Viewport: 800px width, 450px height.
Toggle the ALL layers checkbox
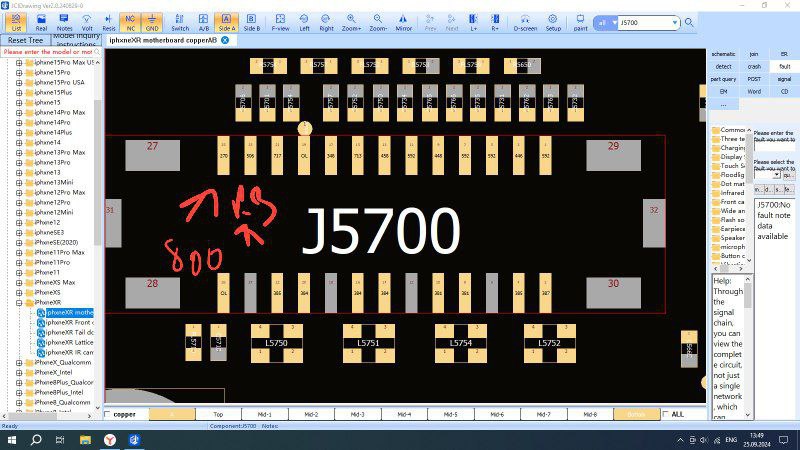[666, 414]
